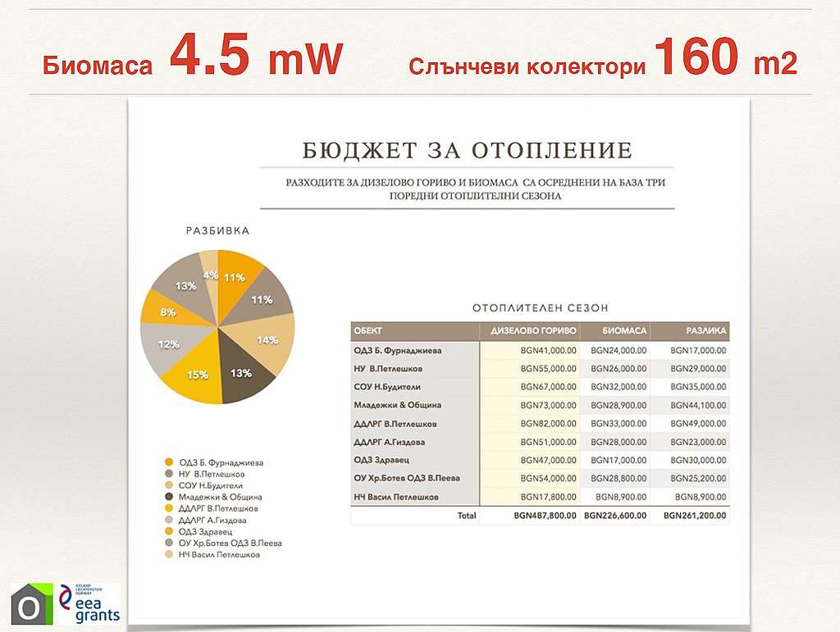Click the green house logo with letter O
The image size is (840, 632).
pyautogui.click(x=32, y=604)
